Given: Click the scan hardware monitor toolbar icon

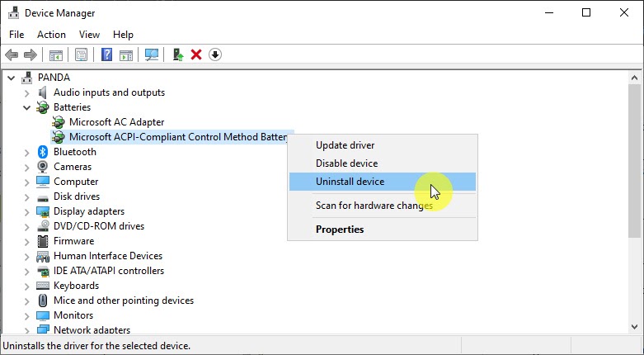Looking at the screenshot, I should [x=152, y=54].
